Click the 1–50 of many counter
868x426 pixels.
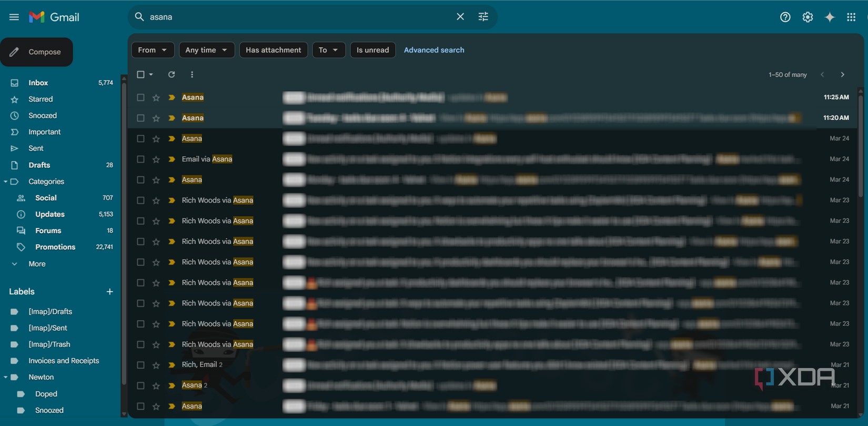[788, 75]
